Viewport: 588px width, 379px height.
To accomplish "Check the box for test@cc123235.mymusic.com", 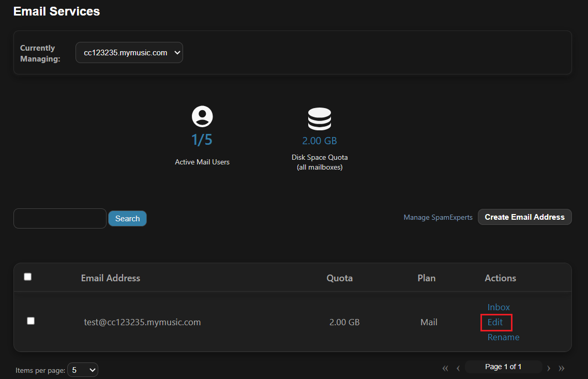I will coord(31,321).
